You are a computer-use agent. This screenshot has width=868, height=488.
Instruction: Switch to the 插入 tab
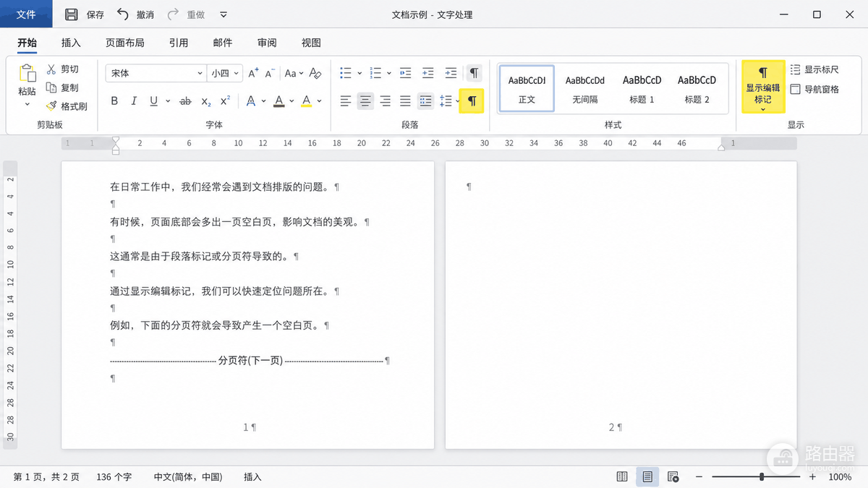point(71,43)
